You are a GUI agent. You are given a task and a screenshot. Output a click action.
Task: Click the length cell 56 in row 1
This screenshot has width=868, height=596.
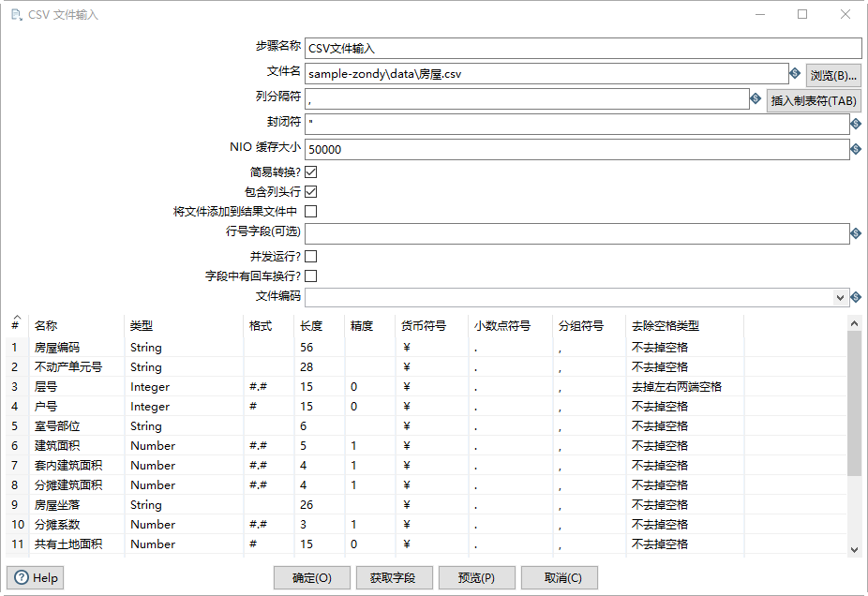[320, 348]
